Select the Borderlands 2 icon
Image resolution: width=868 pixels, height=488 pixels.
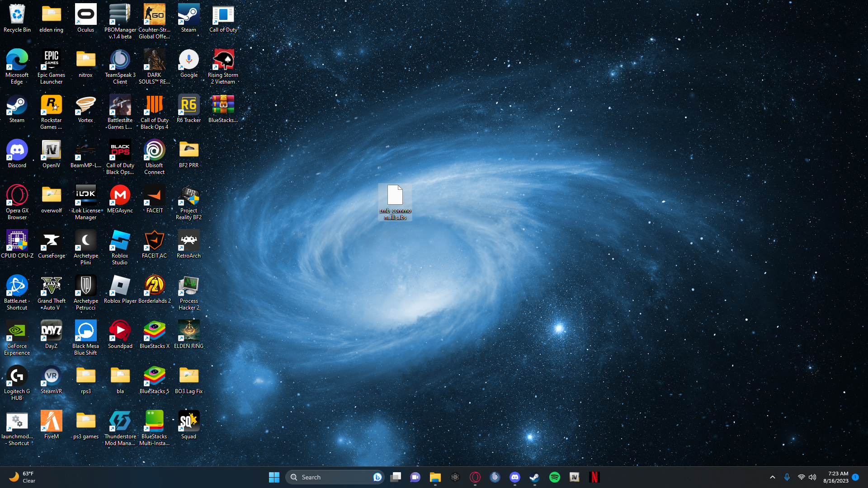coord(154,290)
